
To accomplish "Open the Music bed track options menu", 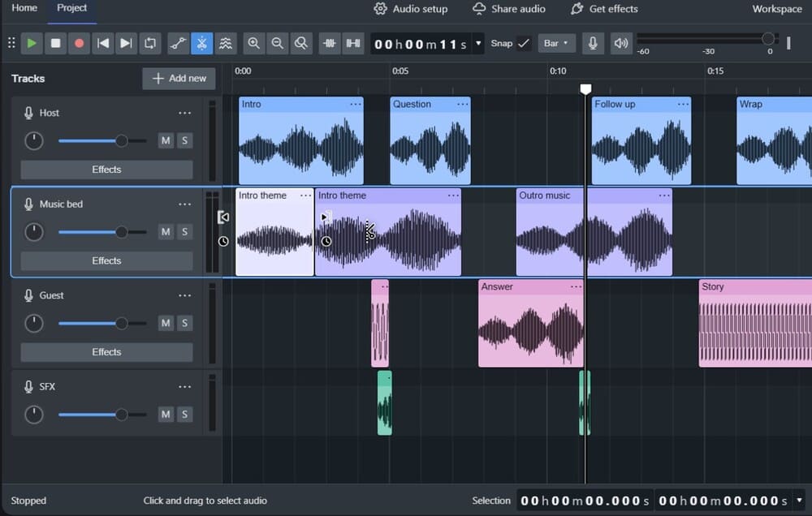I will click(x=184, y=204).
